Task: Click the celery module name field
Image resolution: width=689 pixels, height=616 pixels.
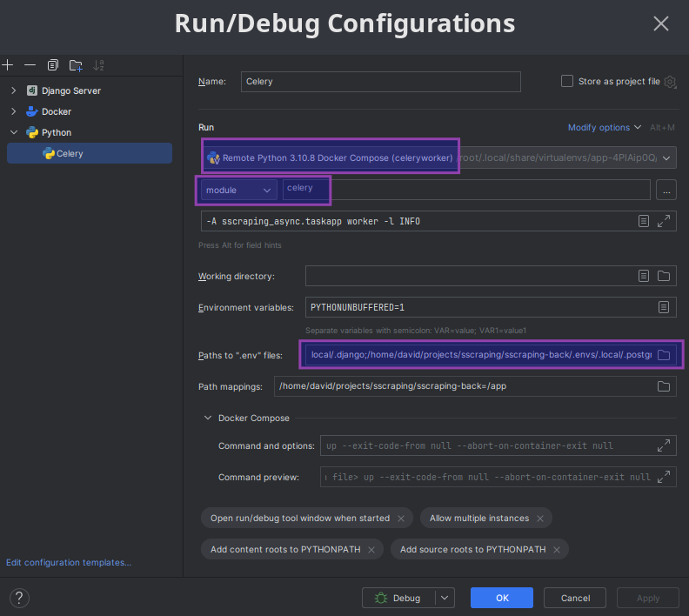Action: click(x=466, y=190)
